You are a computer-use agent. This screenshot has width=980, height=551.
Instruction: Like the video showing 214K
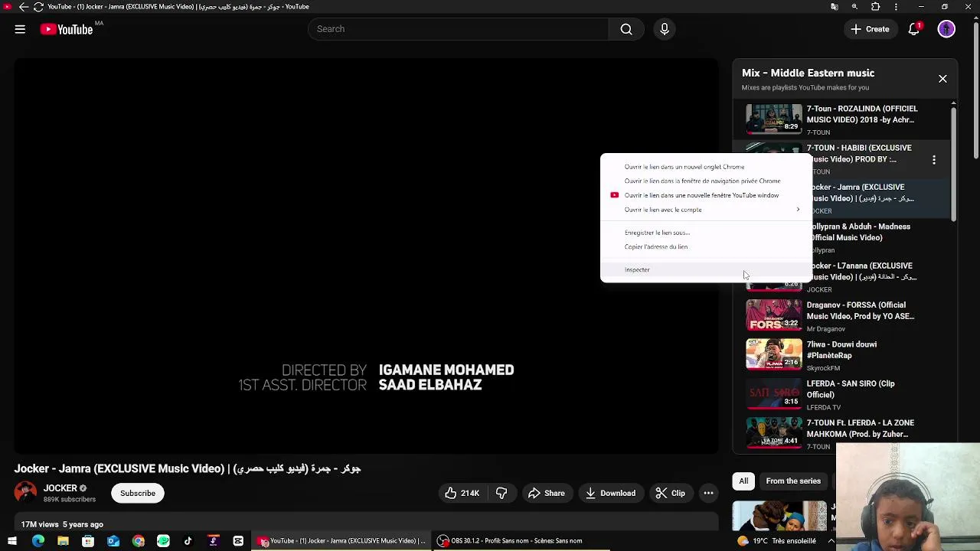click(462, 493)
